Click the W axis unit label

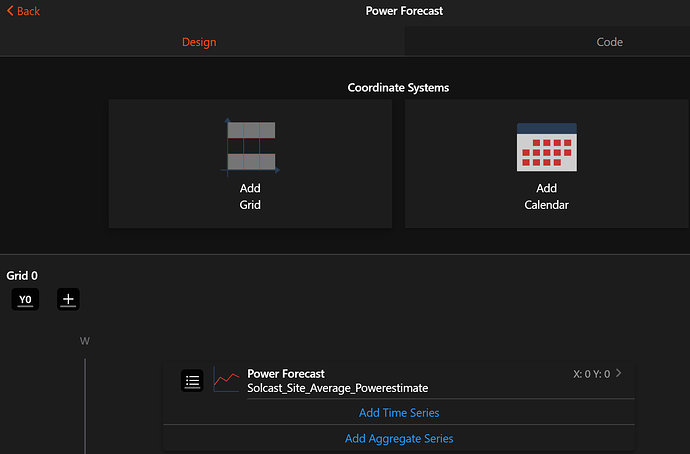coord(85,341)
